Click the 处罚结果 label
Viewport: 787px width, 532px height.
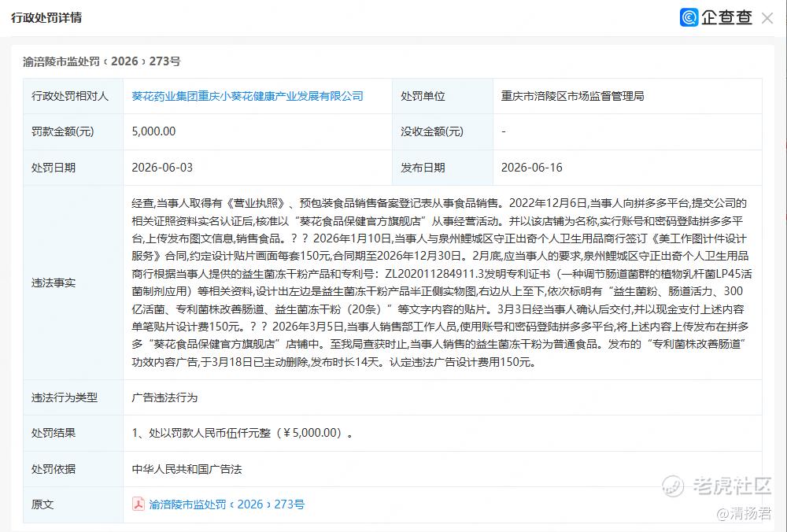point(54,433)
